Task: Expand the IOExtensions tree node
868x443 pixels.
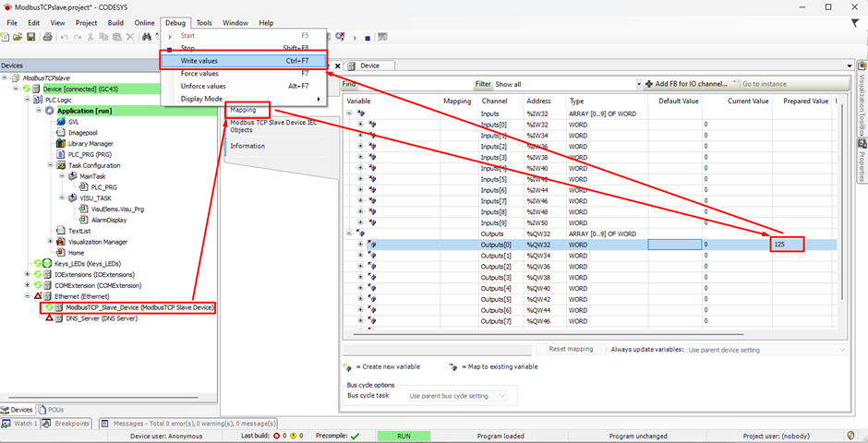Action: [28, 274]
